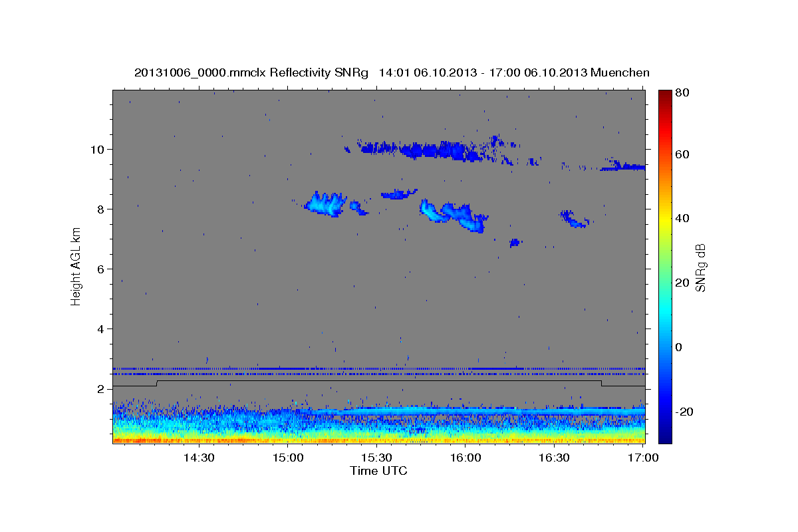Click the red-orange near-surface echo band
The height and width of the screenshot is (532, 798).
(x=378, y=440)
